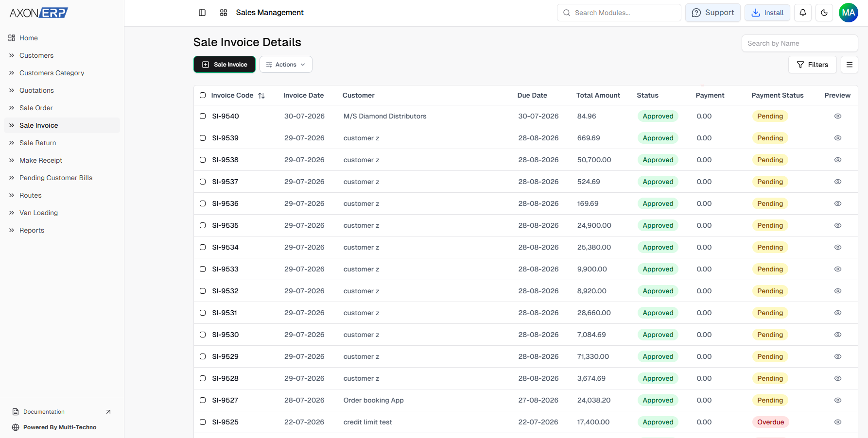868x438 pixels.
Task: Preview invoice SI-9529 eye icon
Action: 838,356
